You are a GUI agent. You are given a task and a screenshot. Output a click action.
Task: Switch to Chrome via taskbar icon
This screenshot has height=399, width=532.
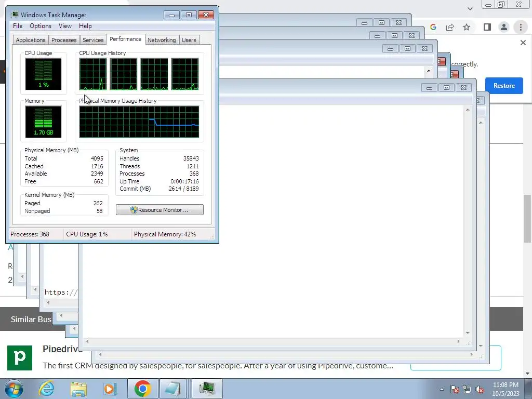pos(142,389)
